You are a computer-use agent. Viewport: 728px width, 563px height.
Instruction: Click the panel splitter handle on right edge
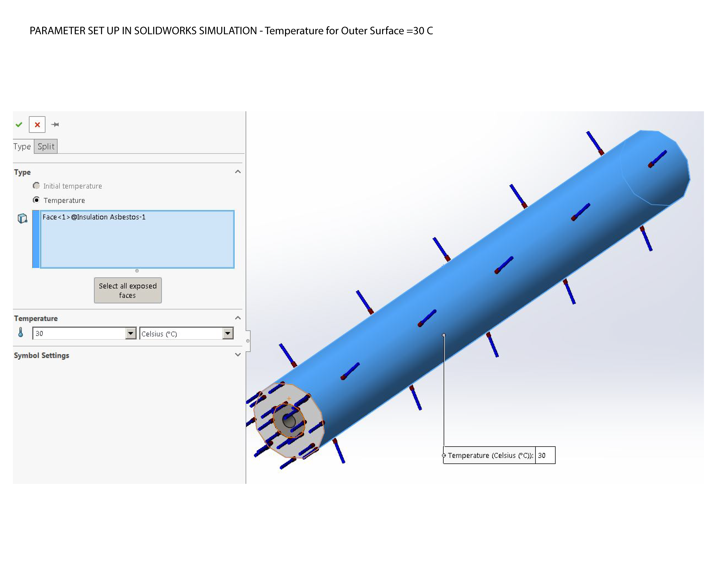248,341
